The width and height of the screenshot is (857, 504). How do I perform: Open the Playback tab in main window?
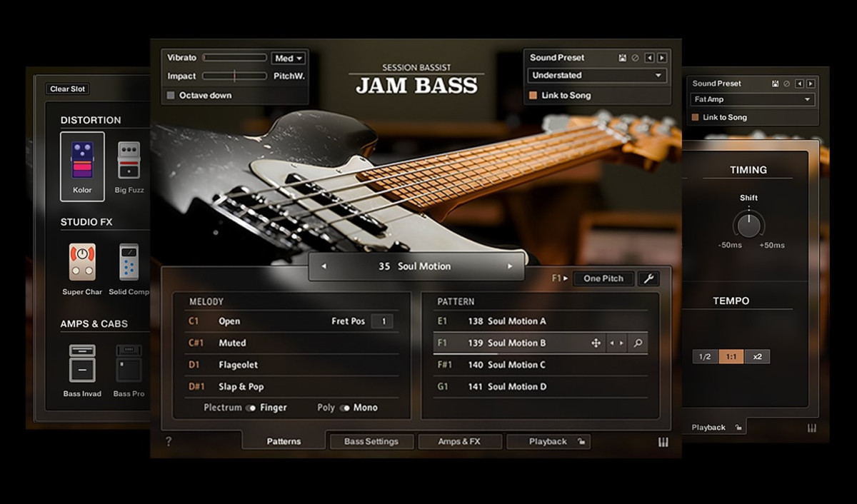point(548,442)
